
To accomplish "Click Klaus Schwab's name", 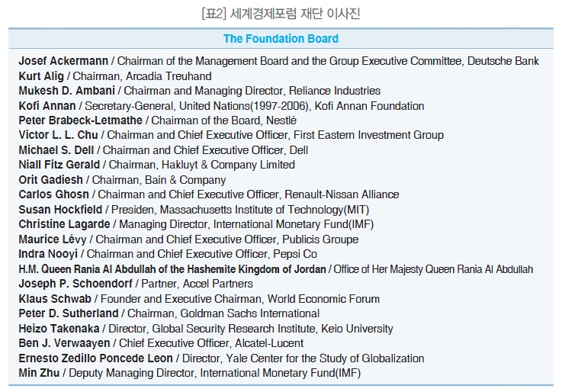I will 55,299.
